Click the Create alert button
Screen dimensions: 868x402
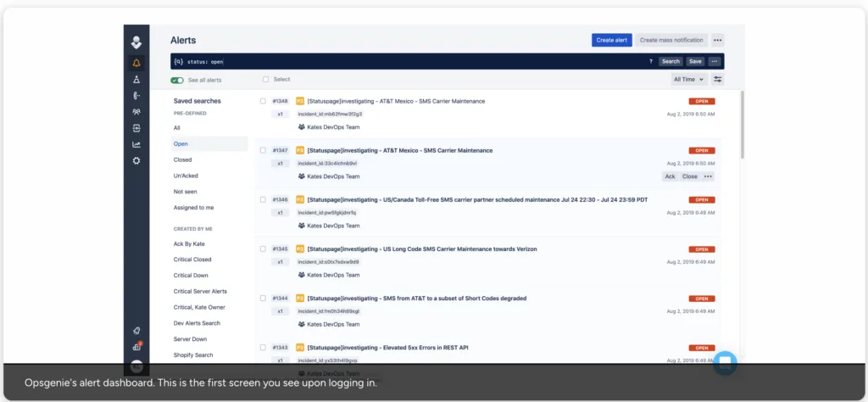pyautogui.click(x=612, y=40)
